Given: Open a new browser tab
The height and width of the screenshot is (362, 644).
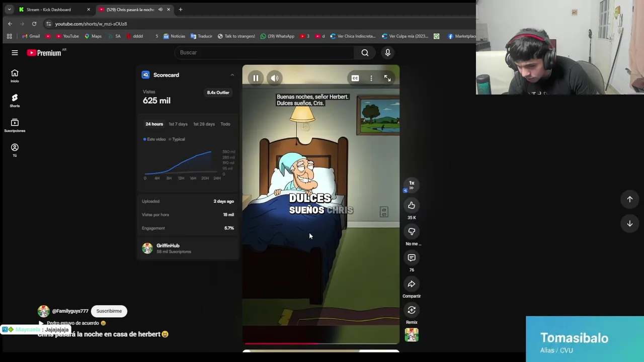Looking at the screenshot, I should pyautogui.click(x=181, y=10).
